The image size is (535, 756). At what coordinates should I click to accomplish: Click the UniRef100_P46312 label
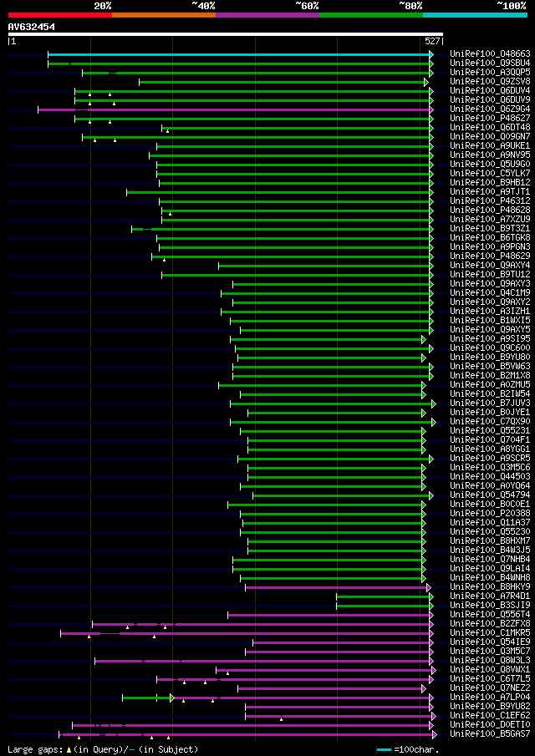pyautogui.click(x=490, y=201)
